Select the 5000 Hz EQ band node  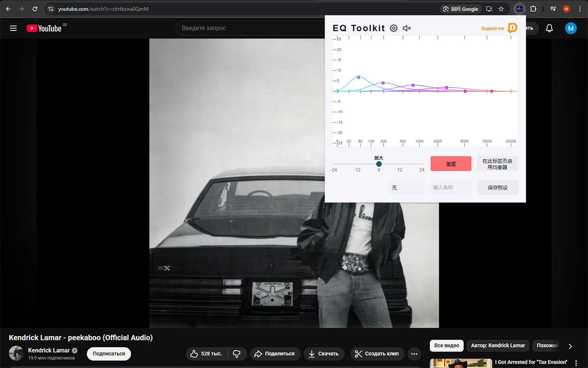click(465, 91)
